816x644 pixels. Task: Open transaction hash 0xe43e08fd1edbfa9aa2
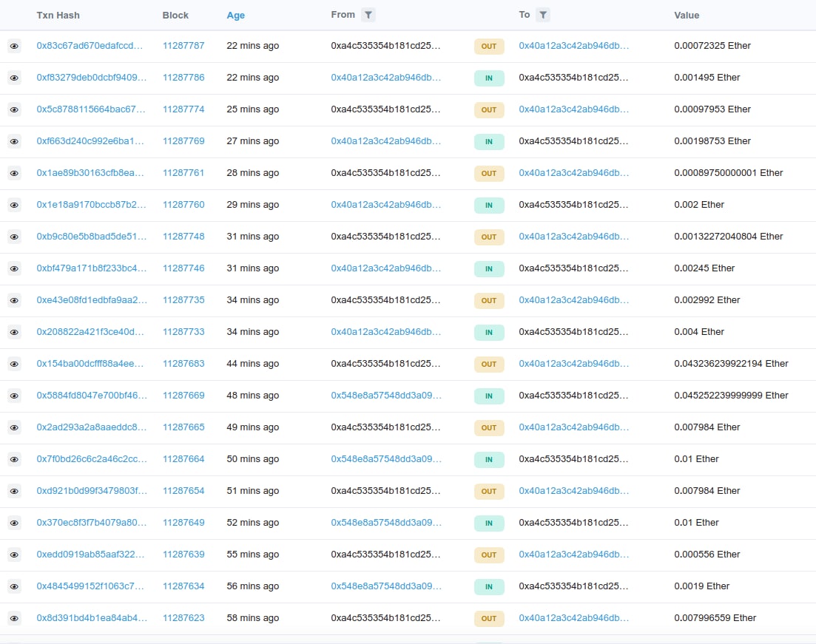(92, 300)
